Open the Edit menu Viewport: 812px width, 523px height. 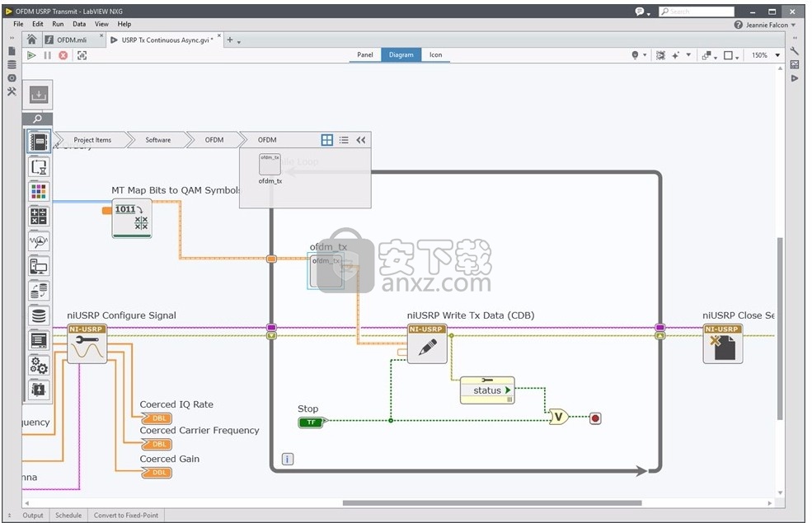pos(38,24)
